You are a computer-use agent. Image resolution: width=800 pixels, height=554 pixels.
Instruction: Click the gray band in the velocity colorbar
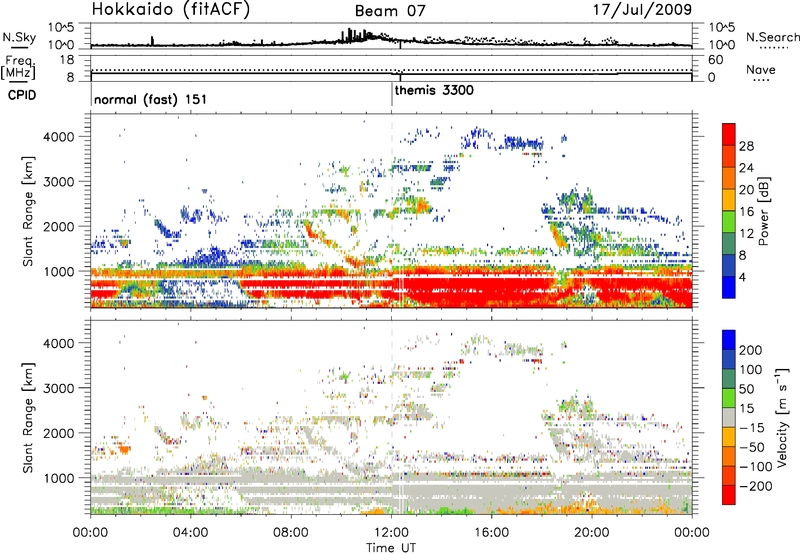click(729, 417)
